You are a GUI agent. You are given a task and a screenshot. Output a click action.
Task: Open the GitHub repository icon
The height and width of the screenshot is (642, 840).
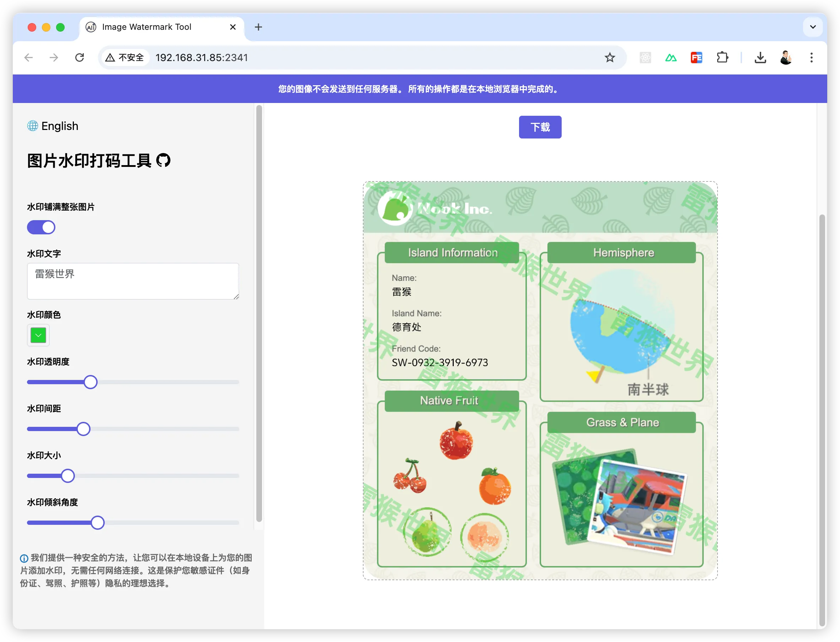click(163, 160)
